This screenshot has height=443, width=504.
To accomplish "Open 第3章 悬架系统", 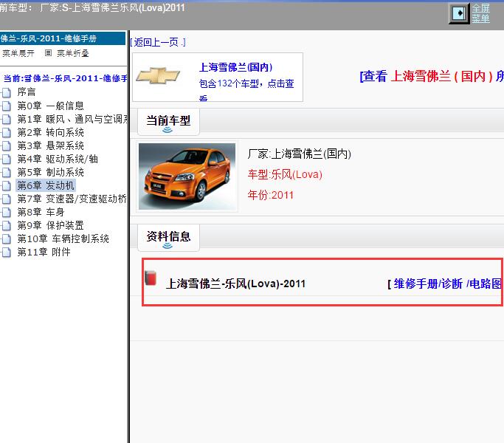I will (50, 145).
